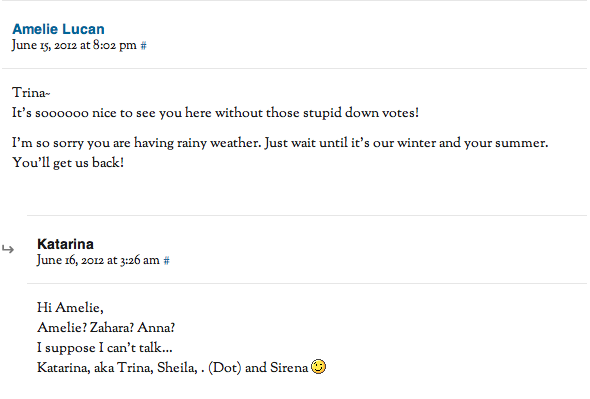Click the June 15, 2012 at 8:02 pm timestamp
The image size is (590, 399).
[74, 46]
